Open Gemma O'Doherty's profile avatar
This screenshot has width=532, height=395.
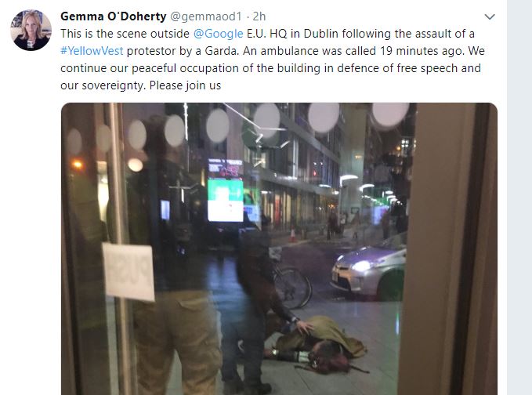tap(31, 31)
